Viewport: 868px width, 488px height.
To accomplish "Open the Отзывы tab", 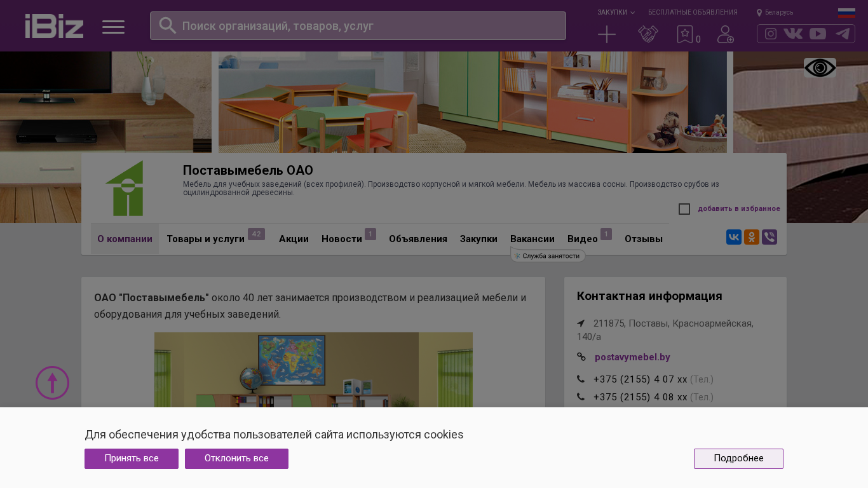I will 644,239.
